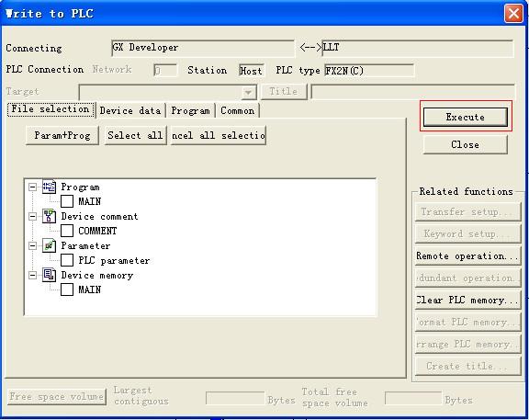Collapse the Parameter tree node
529x420 pixels.
(x=32, y=245)
